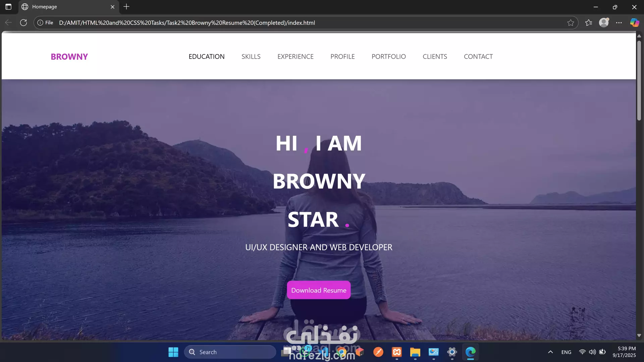Image resolution: width=644 pixels, height=362 pixels.
Task: Open tab actions menu icon
Action: tap(8, 7)
